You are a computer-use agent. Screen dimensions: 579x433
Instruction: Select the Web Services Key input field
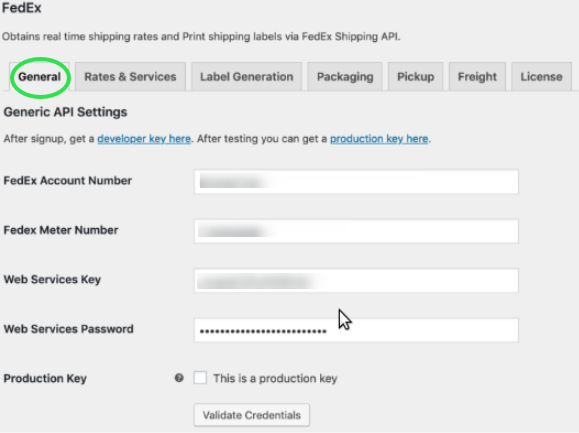[356, 281]
